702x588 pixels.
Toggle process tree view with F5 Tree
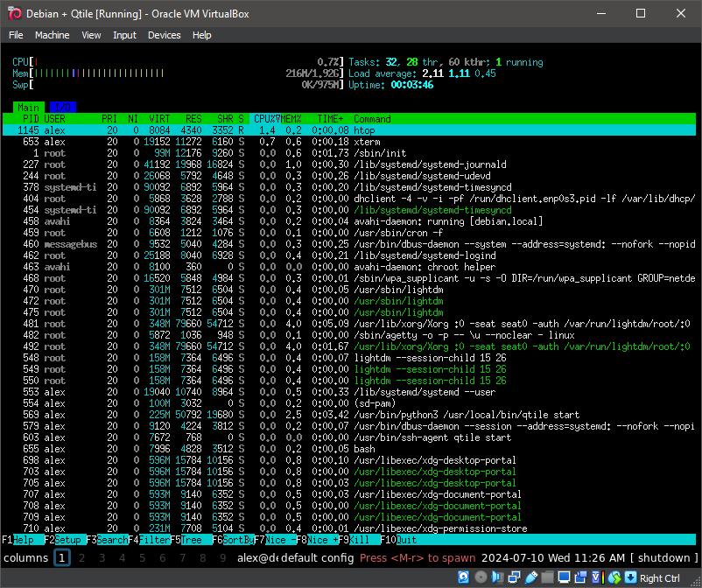point(191,540)
